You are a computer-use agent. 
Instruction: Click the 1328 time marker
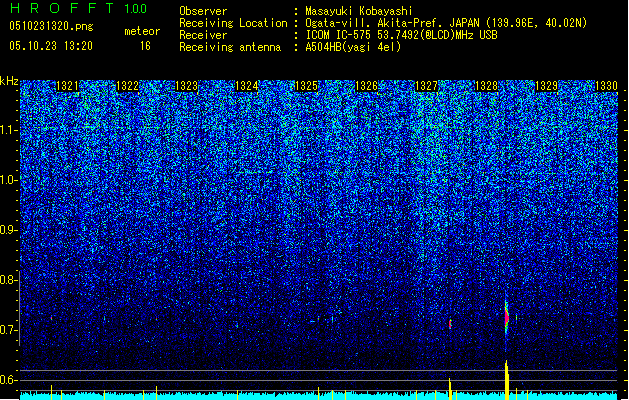pyautogui.click(x=486, y=86)
